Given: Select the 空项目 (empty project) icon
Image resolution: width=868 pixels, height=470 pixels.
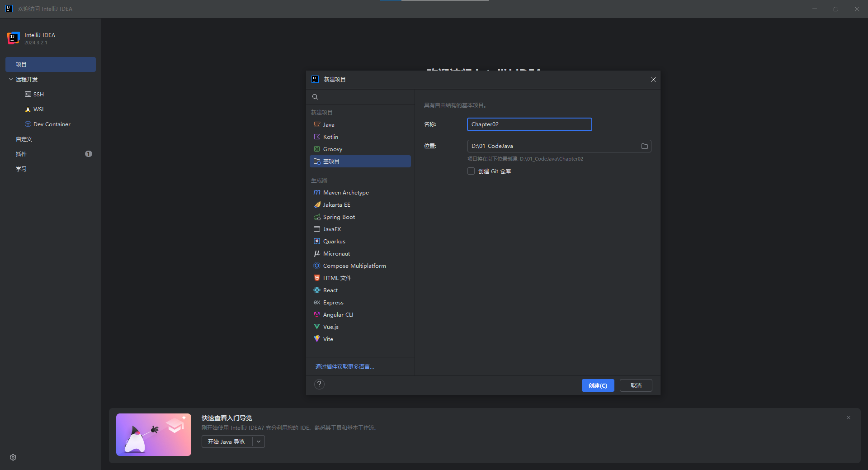Looking at the screenshot, I should tap(317, 161).
